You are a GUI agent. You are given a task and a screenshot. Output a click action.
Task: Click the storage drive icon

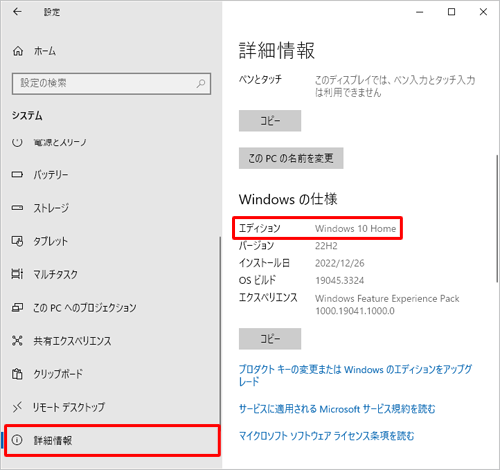click(17, 208)
